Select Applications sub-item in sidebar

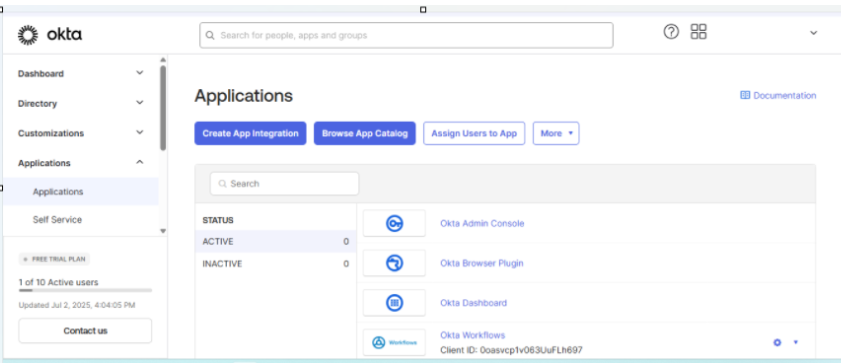[81, 192]
